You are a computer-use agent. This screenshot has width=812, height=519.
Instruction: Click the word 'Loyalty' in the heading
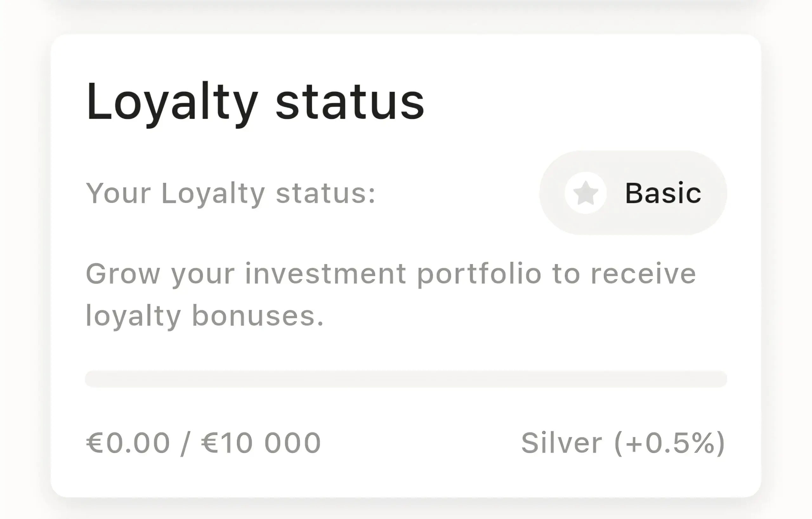tap(172, 101)
